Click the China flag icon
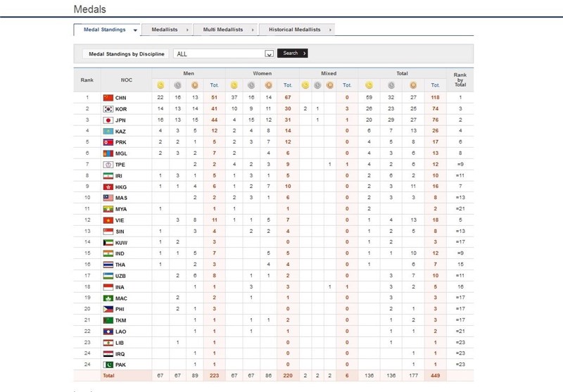Viewport: 563px width, 392px height. [x=108, y=98]
